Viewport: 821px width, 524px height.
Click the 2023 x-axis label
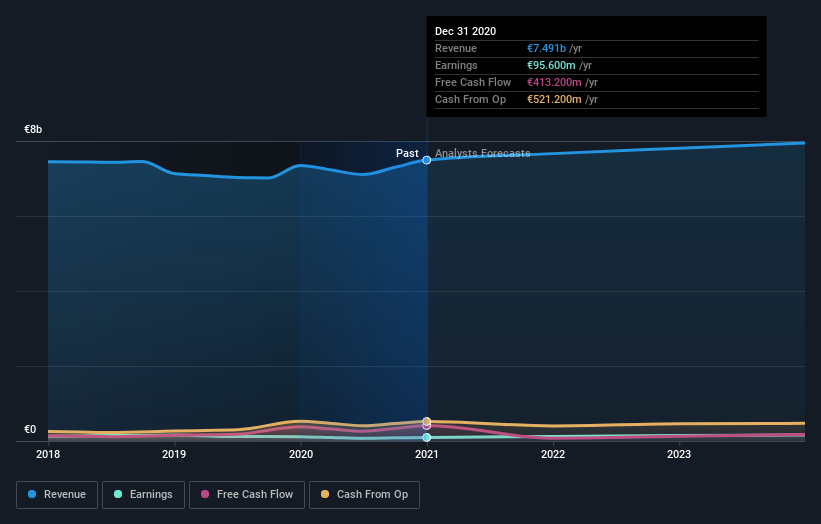tap(679, 454)
